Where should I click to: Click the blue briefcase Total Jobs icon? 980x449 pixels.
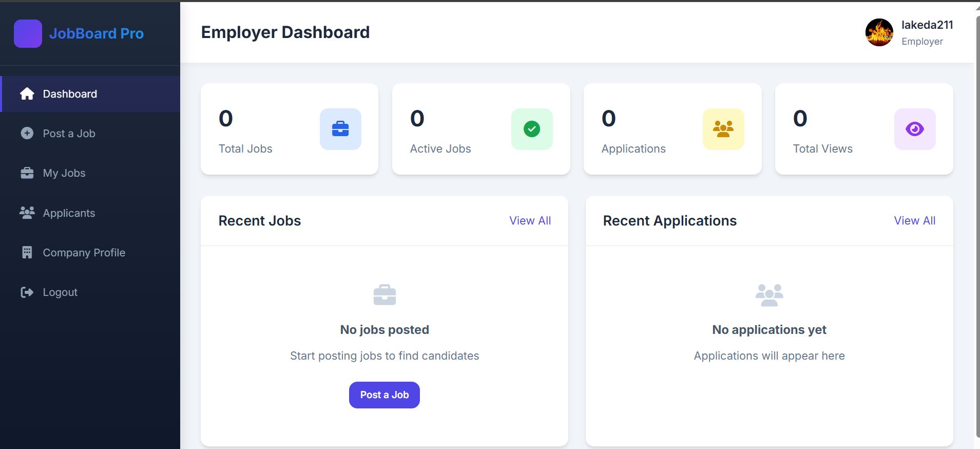tap(340, 129)
